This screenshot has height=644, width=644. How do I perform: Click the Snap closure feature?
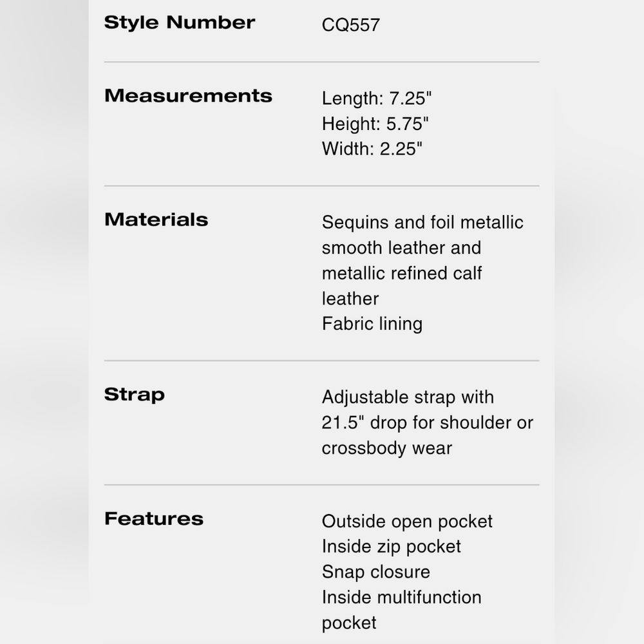pyautogui.click(x=376, y=572)
